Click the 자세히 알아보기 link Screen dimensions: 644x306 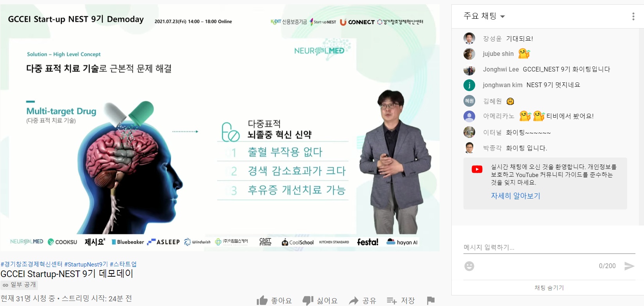[x=515, y=196]
